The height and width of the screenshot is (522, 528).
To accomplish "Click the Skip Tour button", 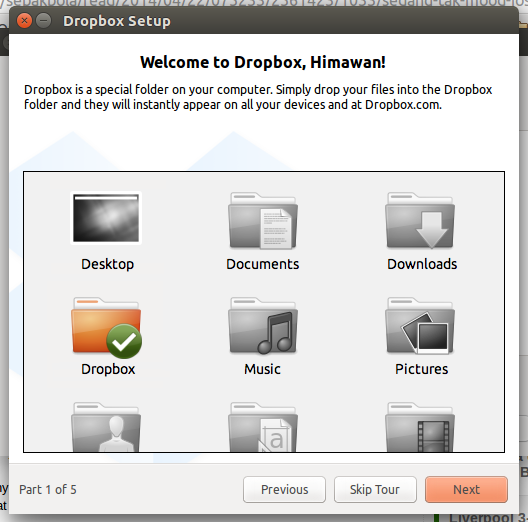I will tap(375, 489).
